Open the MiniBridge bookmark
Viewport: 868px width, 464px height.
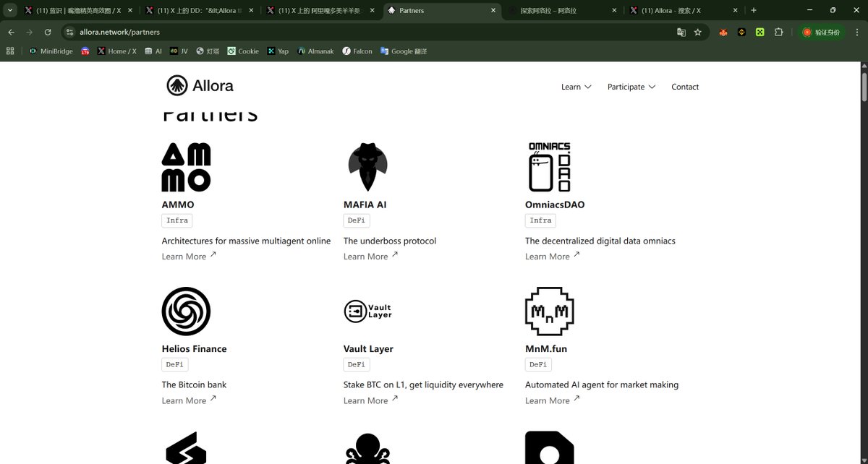51,51
